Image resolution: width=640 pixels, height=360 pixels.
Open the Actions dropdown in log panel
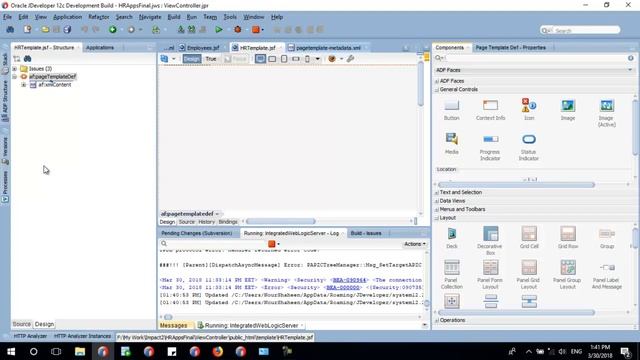point(415,244)
